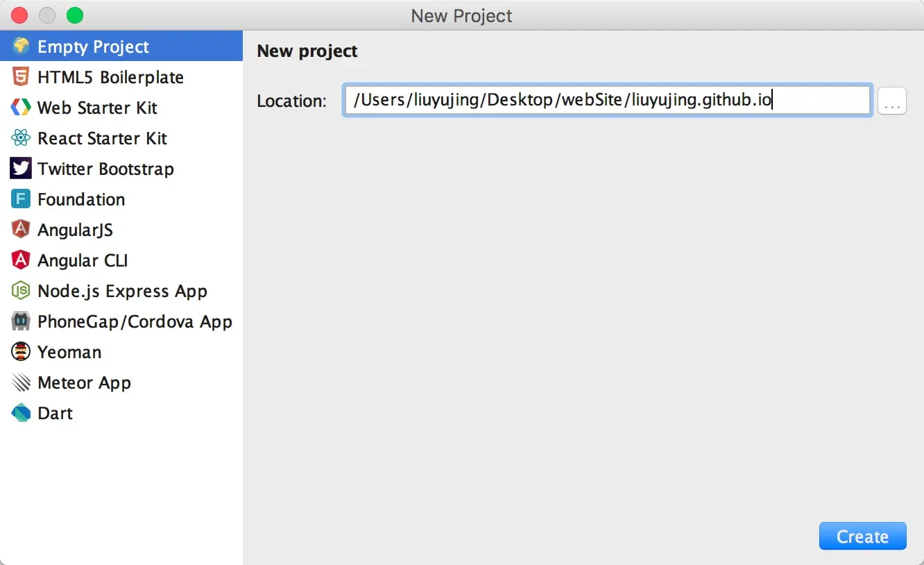Open the location browse ellipsis button
The image size is (924, 565).
(892, 101)
